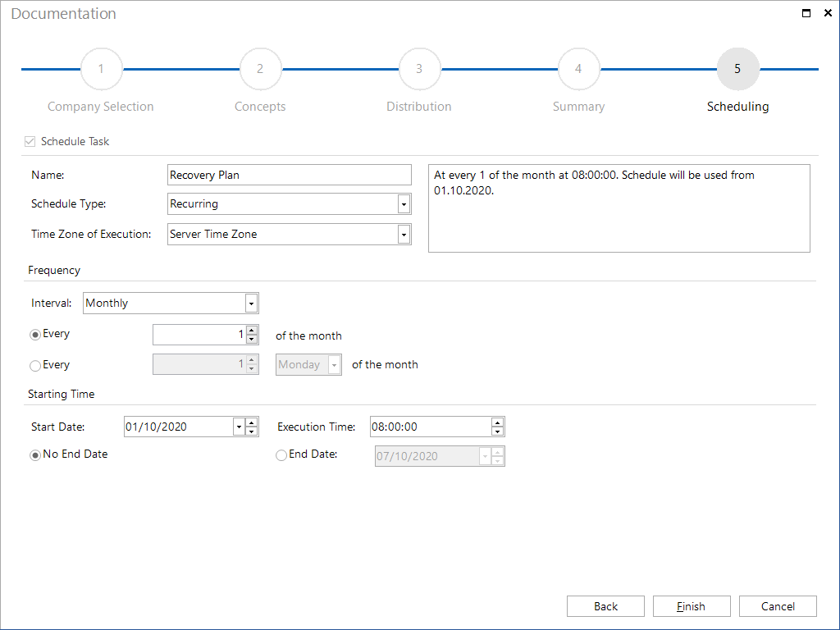Decrease Execution Time spinner down

498,431
